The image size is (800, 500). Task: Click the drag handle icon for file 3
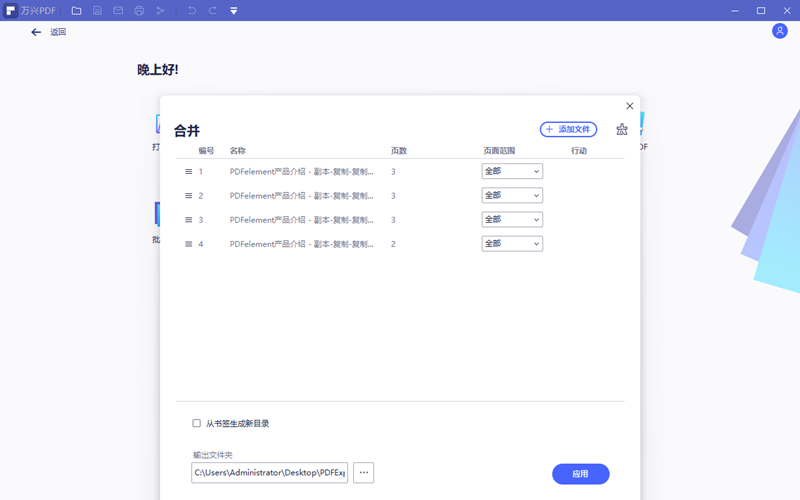(x=188, y=219)
